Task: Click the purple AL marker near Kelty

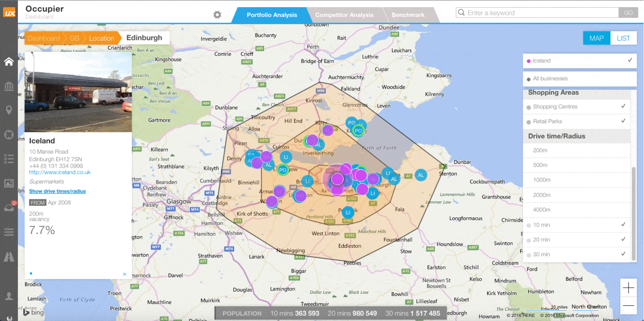Action: click(x=328, y=131)
